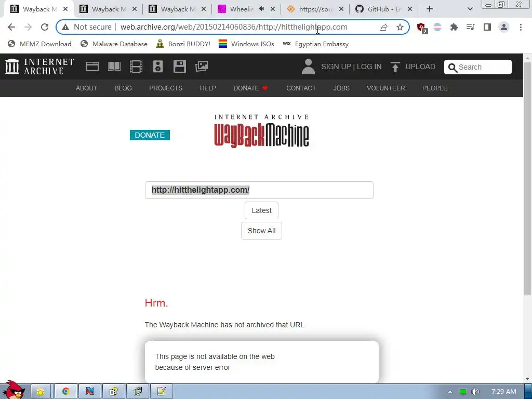This screenshot has height=399, width=532.
Task: Bookmark this page with the star icon
Action: pyautogui.click(x=400, y=27)
